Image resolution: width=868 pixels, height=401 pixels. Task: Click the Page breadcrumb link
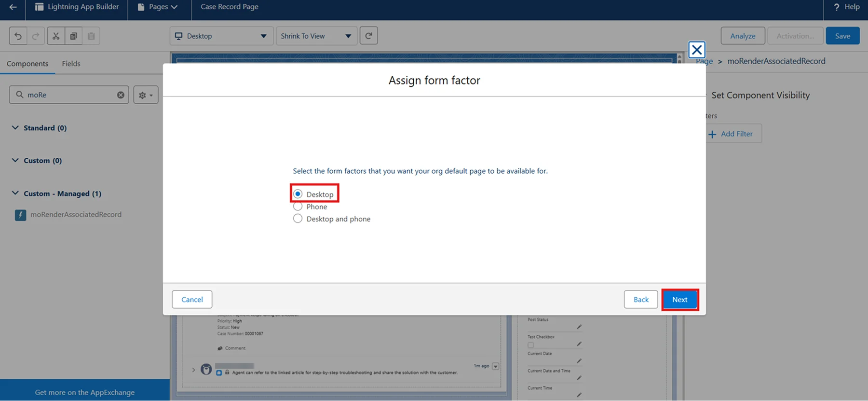pos(705,61)
